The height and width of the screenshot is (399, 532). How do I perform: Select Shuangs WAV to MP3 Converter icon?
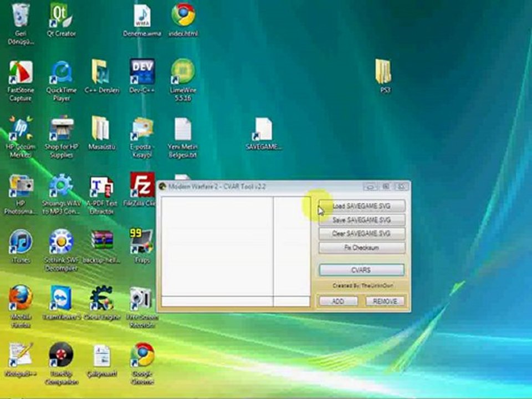[x=61, y=194]
